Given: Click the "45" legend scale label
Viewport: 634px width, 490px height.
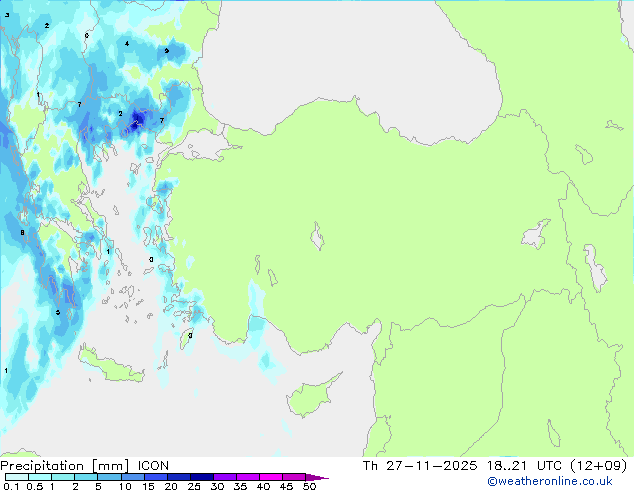Looking at the screenshot, I should coord(286,486).
